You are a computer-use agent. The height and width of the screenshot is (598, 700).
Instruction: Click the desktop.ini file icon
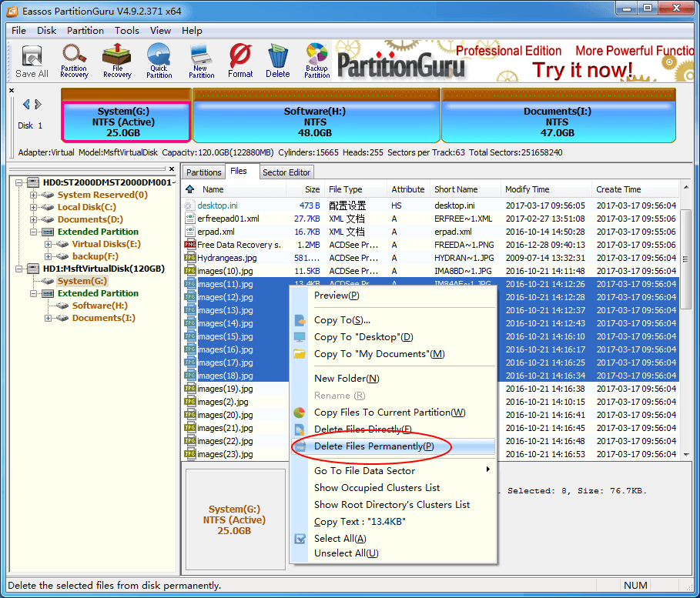tap(189, 205)
